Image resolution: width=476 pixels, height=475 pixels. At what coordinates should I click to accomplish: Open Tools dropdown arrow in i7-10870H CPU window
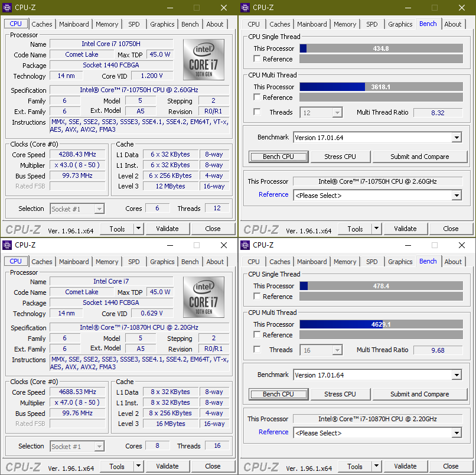coord(138,466)
